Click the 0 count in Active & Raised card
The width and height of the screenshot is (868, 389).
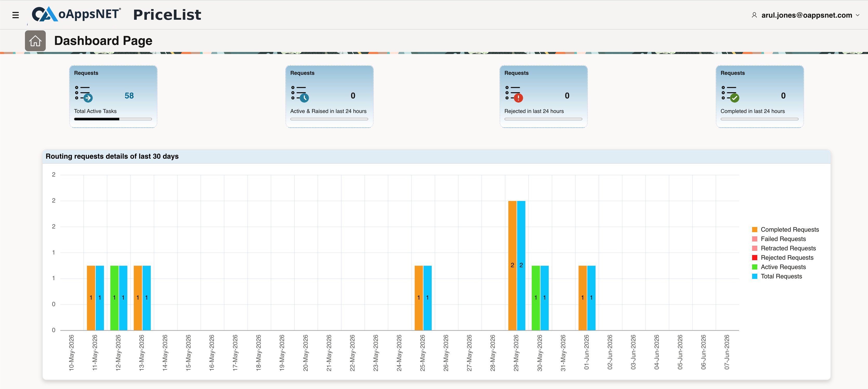click(x=353, y=96)
